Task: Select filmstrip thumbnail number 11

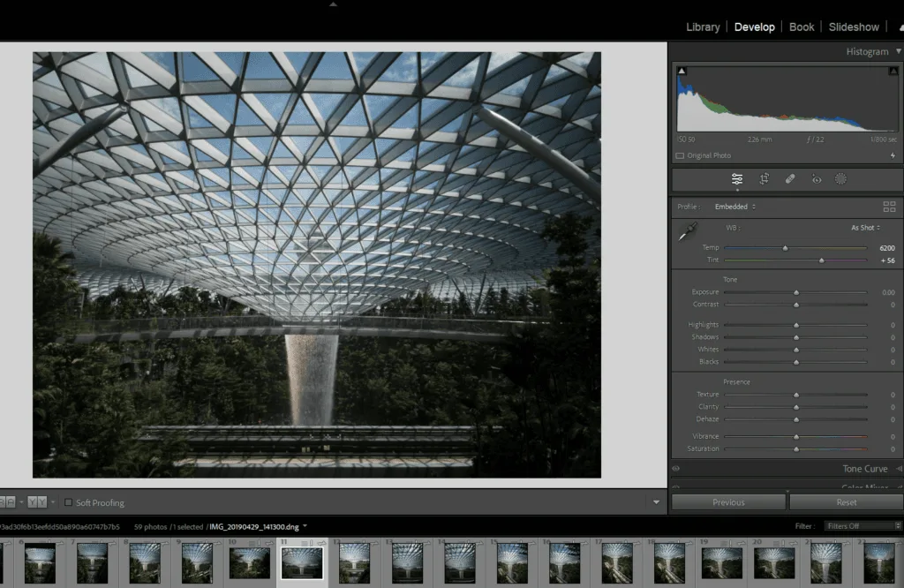Action: coord(302,563)
